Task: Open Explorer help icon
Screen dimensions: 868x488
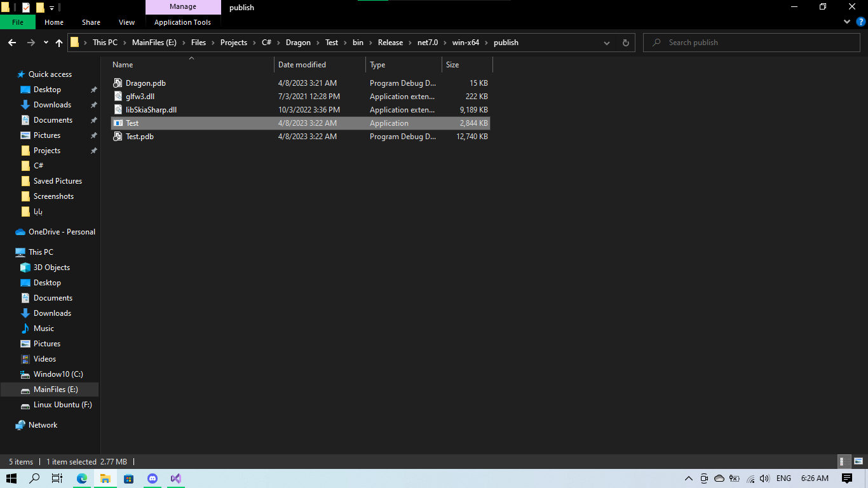Action: click(861, 22)
